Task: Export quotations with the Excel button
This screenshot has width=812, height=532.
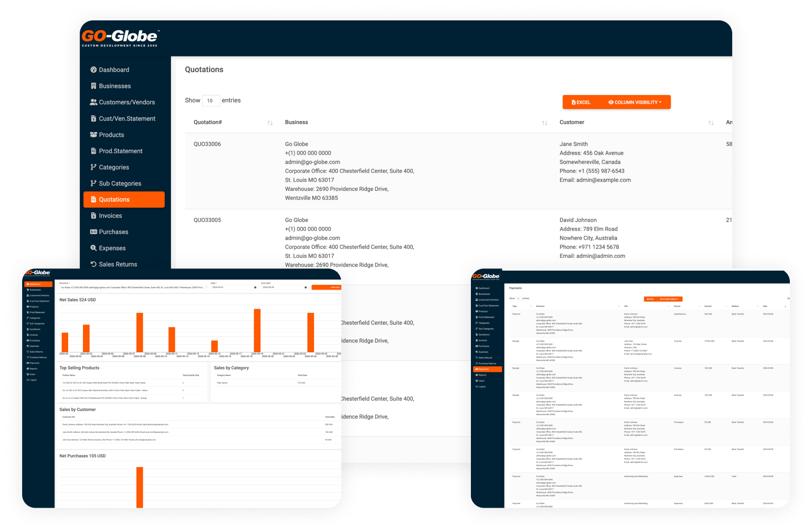Action: point(581,102)
